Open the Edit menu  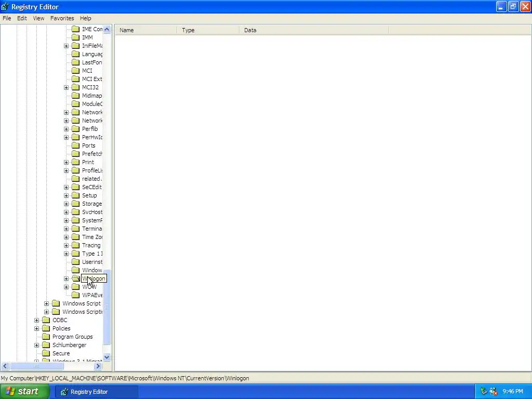tap(22, 18)
